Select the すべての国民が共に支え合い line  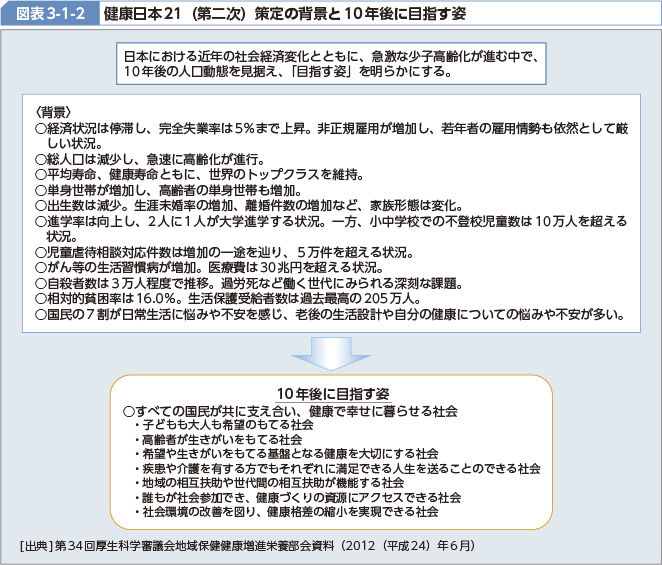coord(290,411)
